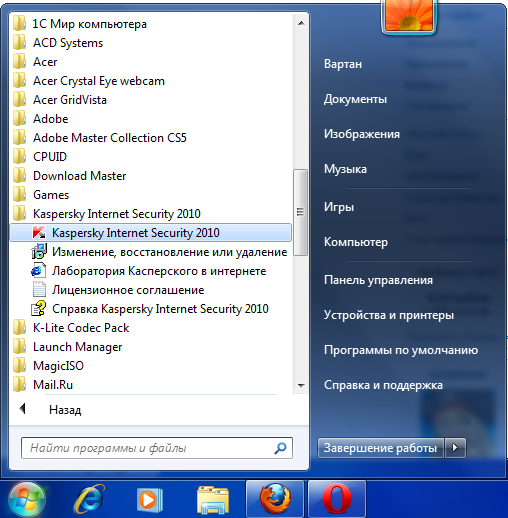The width and height of the screenshot is (508, 518).
Task: Switch to Firefox in the taskbar
Action: [275, 499]
